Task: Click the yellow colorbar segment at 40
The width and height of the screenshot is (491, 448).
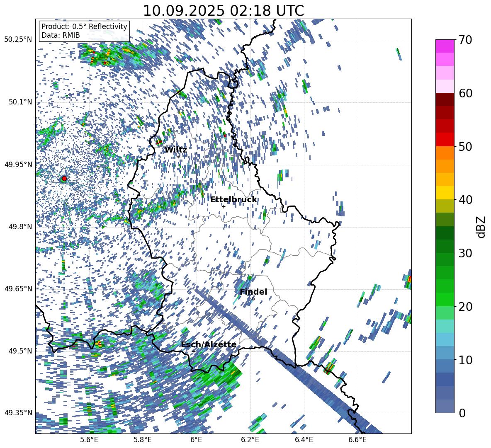Action: 445,193
